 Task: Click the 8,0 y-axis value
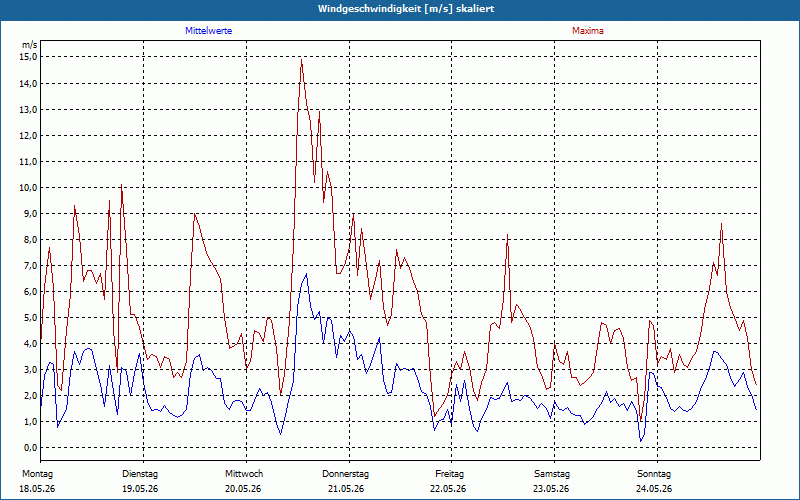point(30,239)
